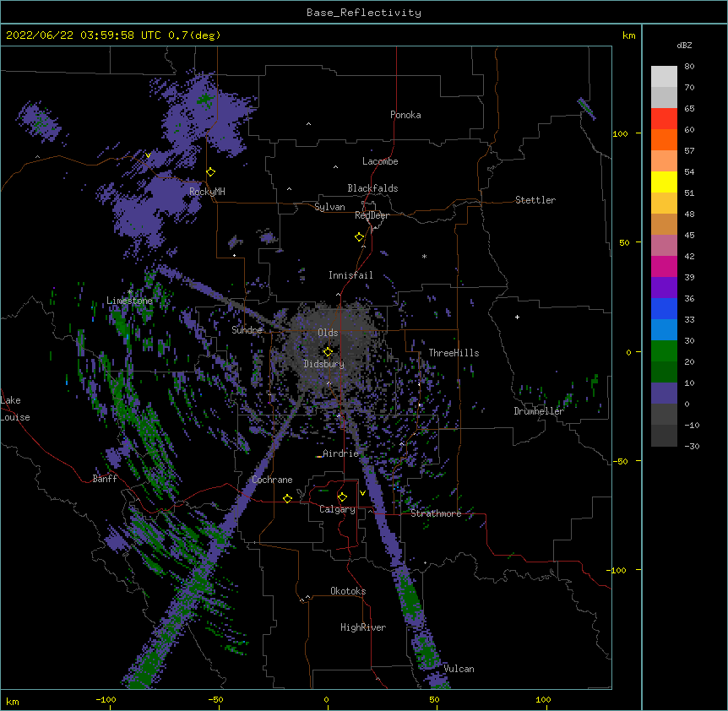Image resolution: width=728 pixels, height=711 pixels.
Task: Click the Cochrane label
Action: (x=272, y=480)
